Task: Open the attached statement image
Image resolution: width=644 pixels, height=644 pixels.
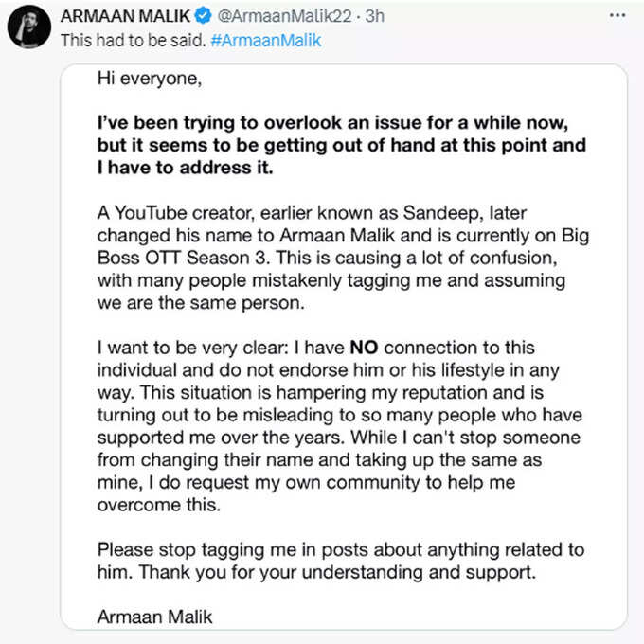Action: (x=344, y=347)
